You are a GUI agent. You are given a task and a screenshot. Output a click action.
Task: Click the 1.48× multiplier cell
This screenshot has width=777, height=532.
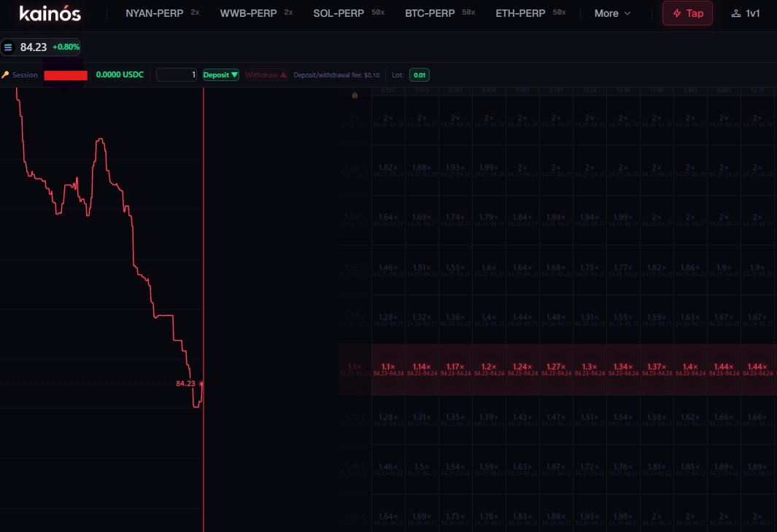(556, 320)
